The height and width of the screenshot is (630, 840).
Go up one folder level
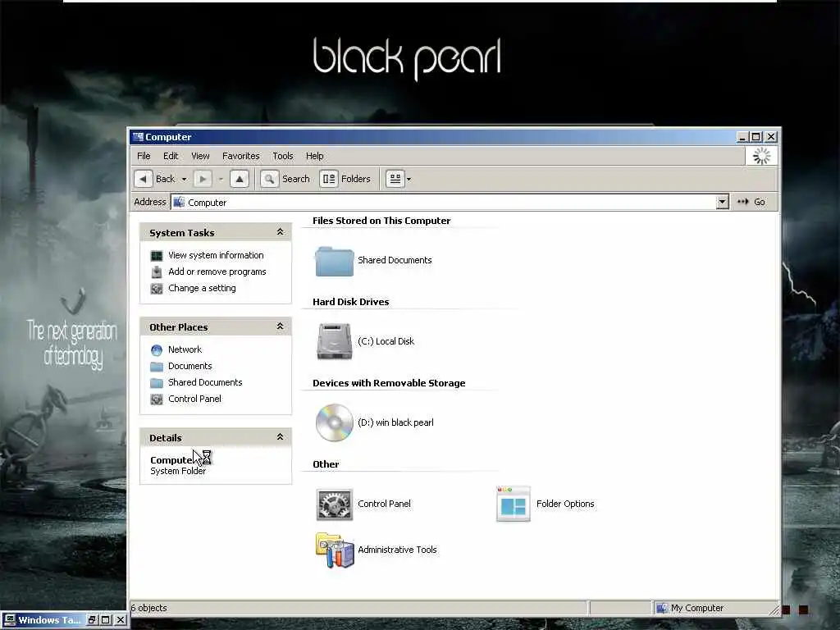240,179
